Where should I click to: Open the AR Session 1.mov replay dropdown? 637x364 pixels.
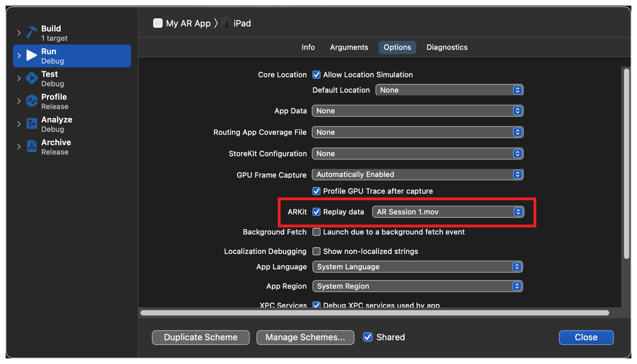tap(448, 211)
